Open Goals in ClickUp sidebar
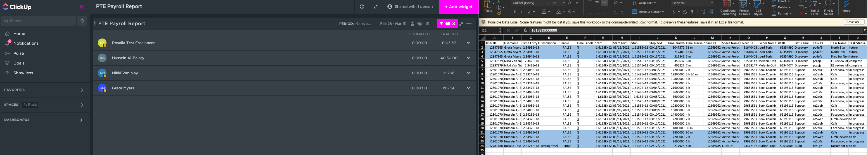868x155 pixels. 19,63
